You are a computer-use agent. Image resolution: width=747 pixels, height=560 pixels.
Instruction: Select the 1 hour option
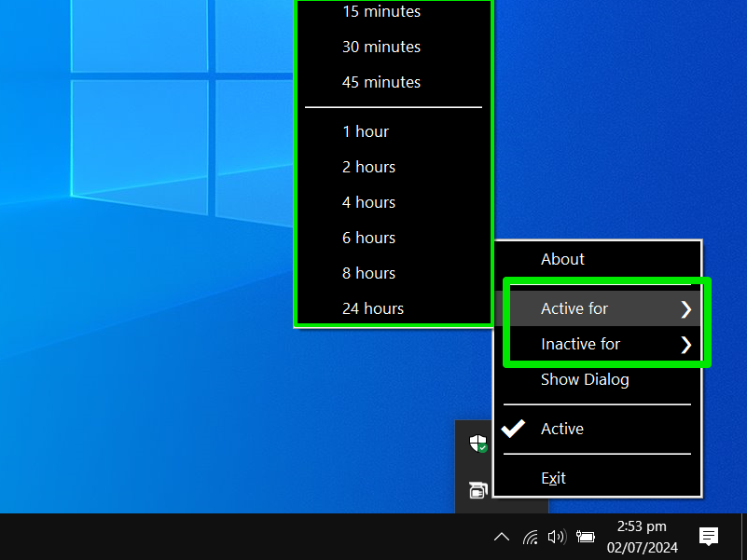click(366, 131)
